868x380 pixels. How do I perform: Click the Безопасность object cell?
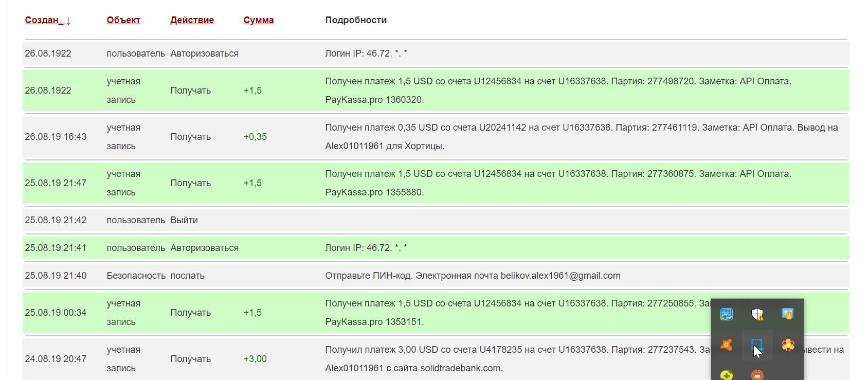click(x=136, y=276)
